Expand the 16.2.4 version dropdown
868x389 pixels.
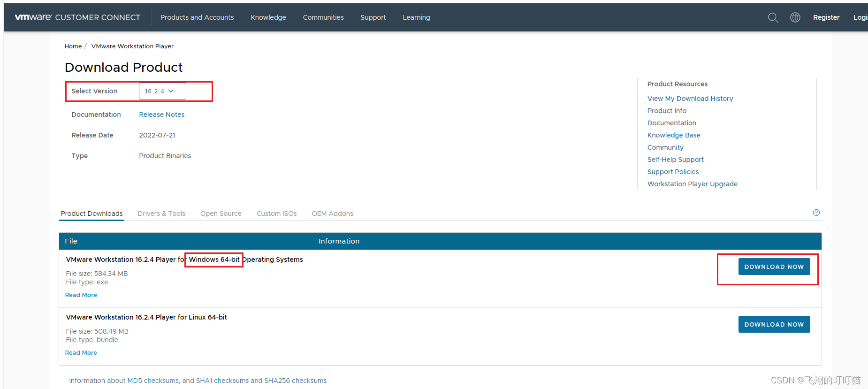(162, 91)
